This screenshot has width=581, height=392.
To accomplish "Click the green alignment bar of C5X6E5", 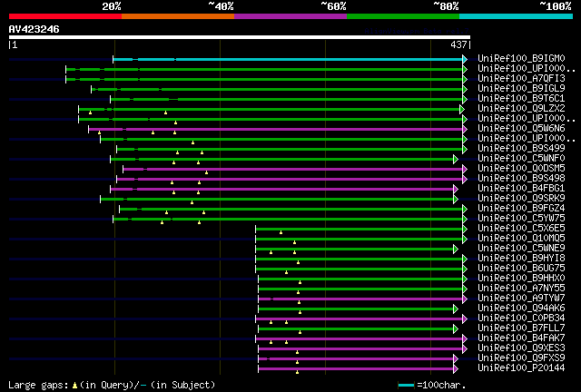I will pos(359,230).
